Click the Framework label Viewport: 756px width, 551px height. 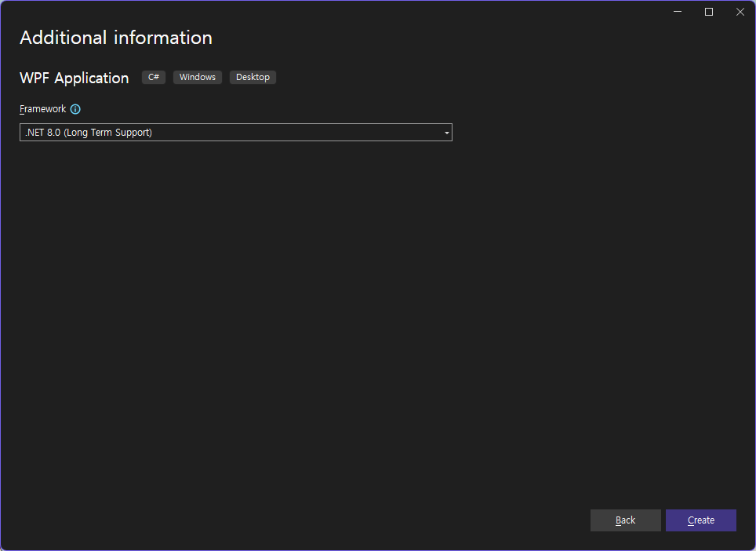43,109
